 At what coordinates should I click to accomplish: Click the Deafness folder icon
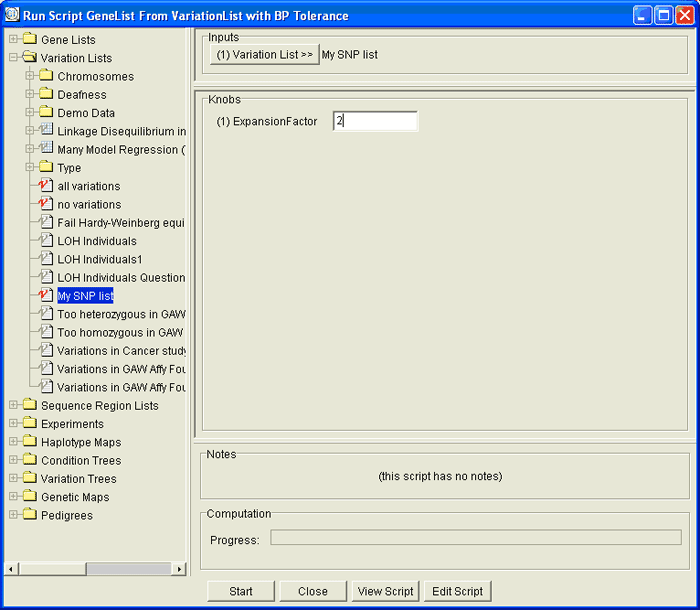(x=45, y=95)
